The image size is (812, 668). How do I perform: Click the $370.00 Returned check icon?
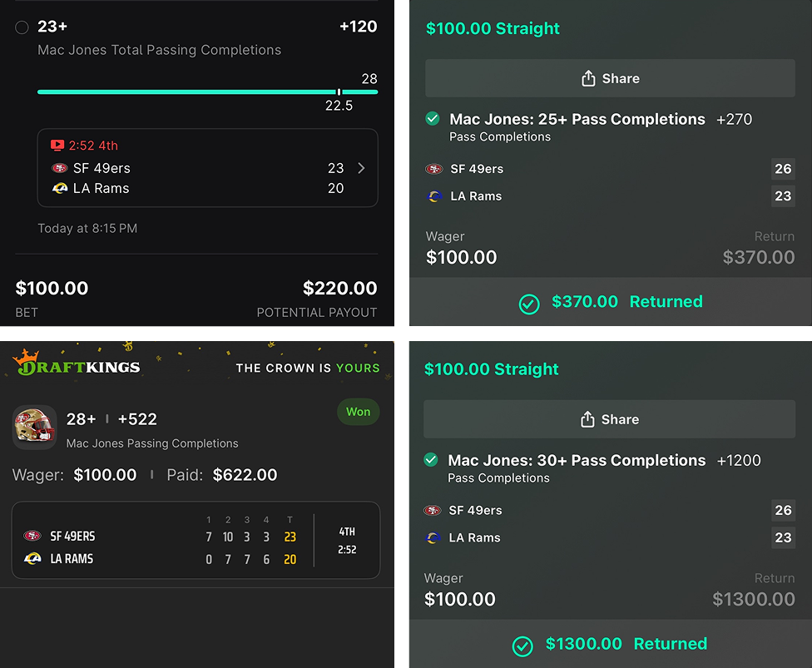pyautogui.click(x=529, y=304)
